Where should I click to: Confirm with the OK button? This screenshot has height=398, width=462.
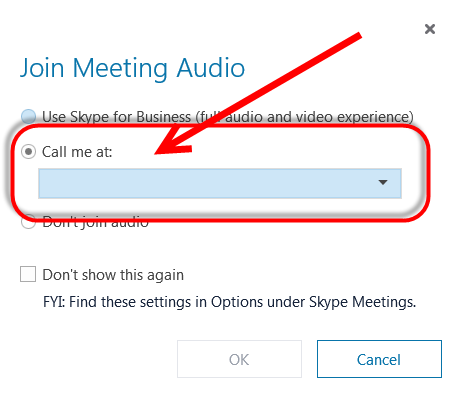point(239,359)
